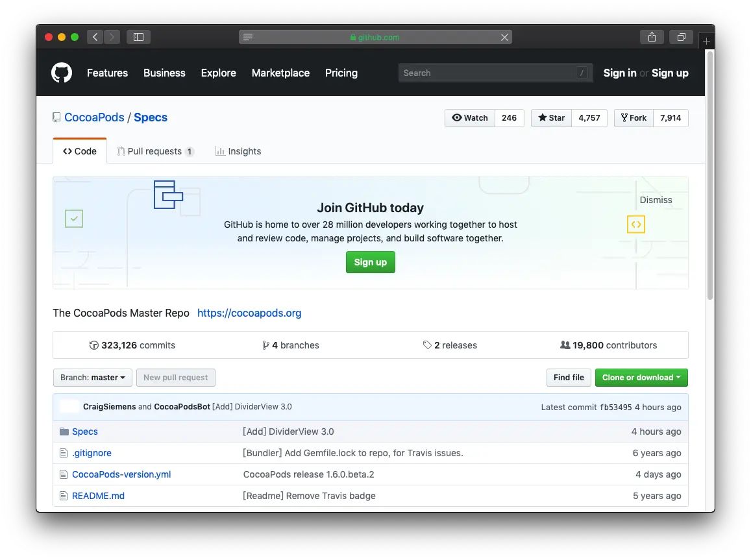Open CocoaPodsBot author link
Screen dimensions: 751x560
(x=182, y=406)
